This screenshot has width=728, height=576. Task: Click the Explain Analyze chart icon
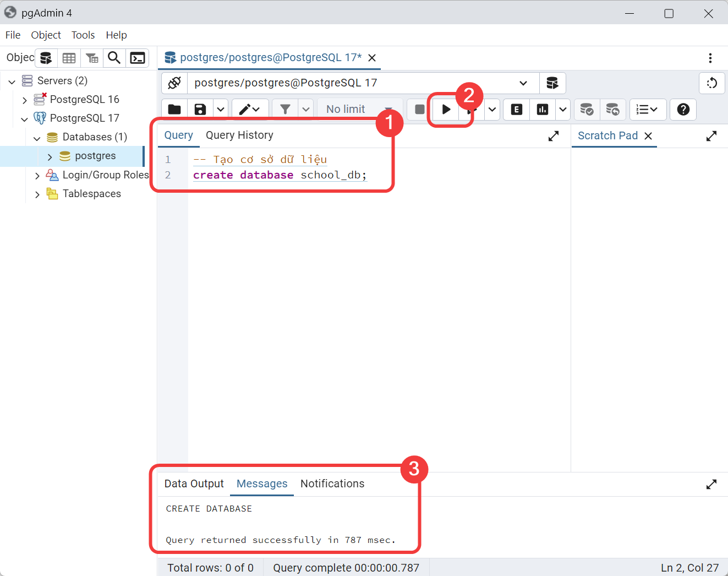(x=543, y=110)
